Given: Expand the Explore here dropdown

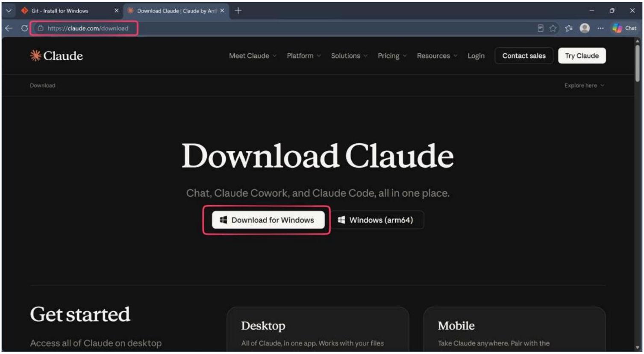Looking at the screenshot, I should pyautogui.click(x=584, y=86).
